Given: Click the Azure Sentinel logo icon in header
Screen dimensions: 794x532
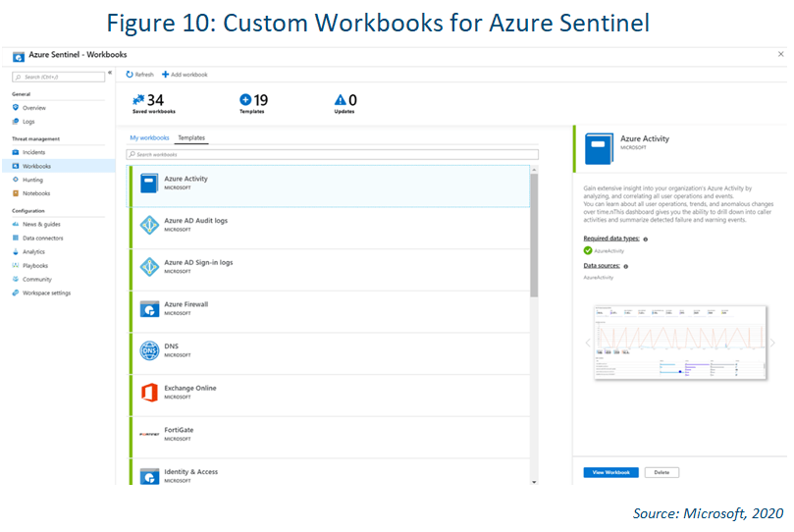Looking at the screenshot, I should tap(19, 57).
